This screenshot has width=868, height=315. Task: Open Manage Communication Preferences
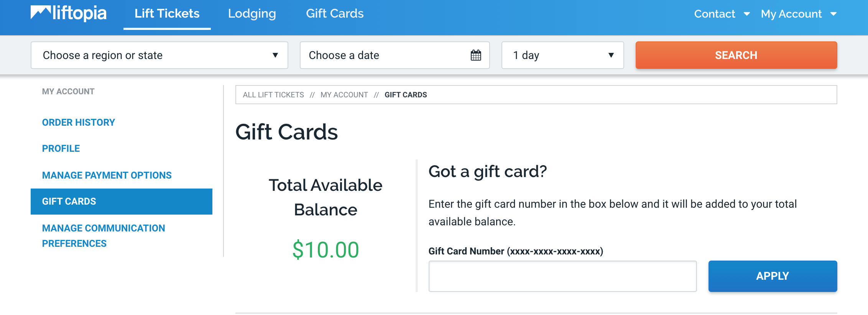coord(104,236)
